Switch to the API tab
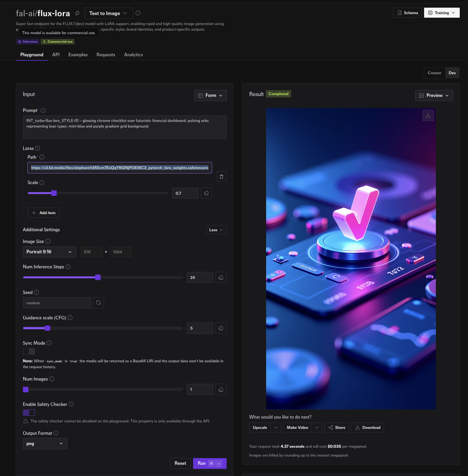 click(56, 54)
